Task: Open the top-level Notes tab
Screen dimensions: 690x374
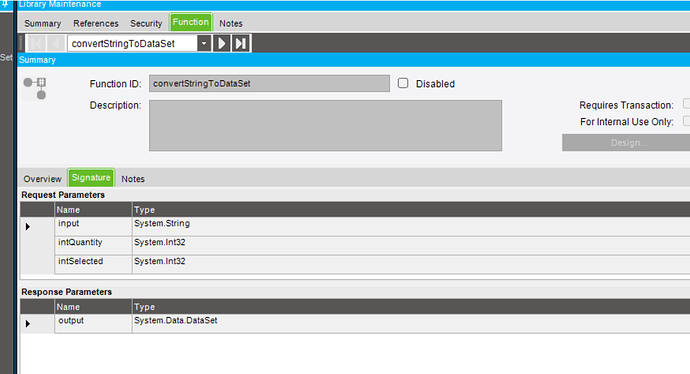Action: point(231,23)
